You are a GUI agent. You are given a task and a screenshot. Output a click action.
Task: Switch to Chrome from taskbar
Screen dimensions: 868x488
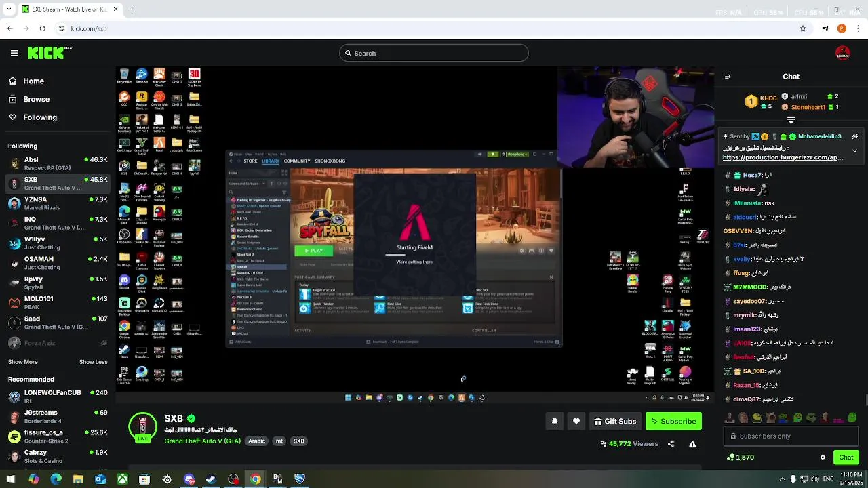tap(255, 479)
